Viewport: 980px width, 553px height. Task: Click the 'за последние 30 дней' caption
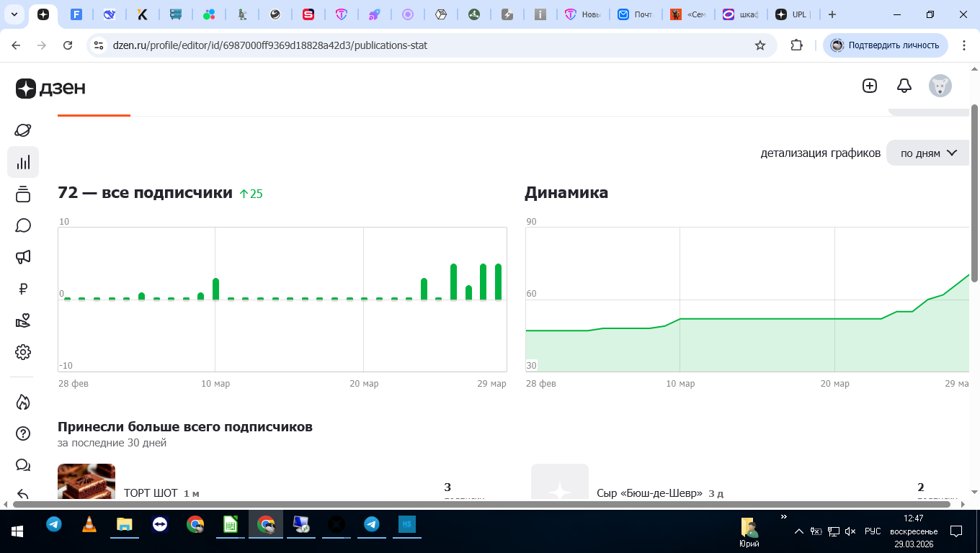[112, 443]
